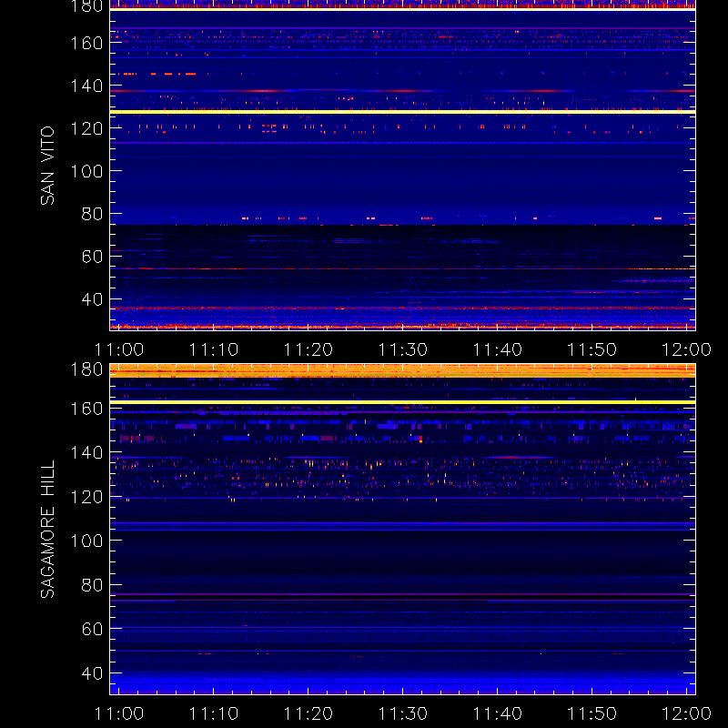Screen dimensions: 728x728
Task: Pick the 40 tick label on Sagamore Hill axis
Action: click(92, 673)
